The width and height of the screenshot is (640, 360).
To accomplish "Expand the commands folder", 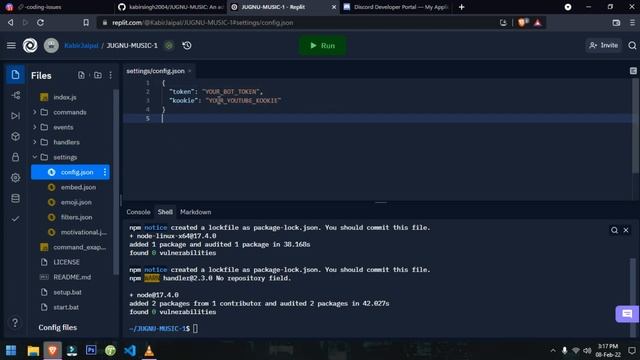I will click(x=70, y=112).
